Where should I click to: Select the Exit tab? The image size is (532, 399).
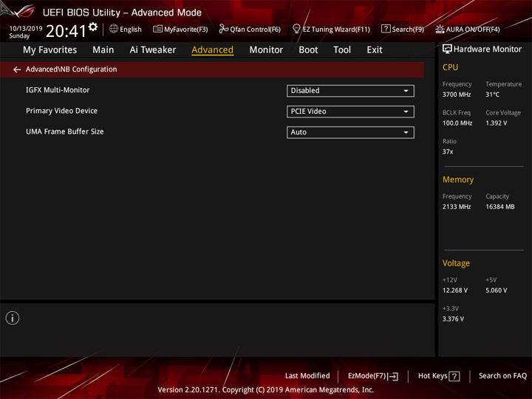[x=374, y=50]
